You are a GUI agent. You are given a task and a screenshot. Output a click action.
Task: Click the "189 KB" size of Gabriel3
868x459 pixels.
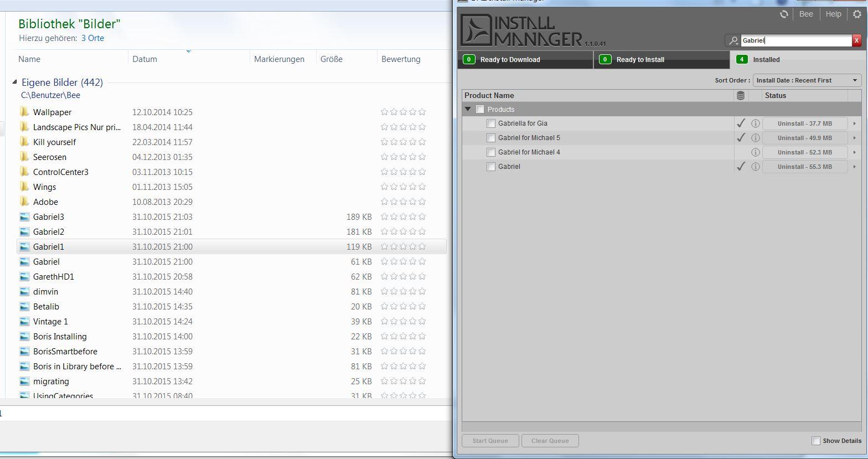click(x=359, y=217)
